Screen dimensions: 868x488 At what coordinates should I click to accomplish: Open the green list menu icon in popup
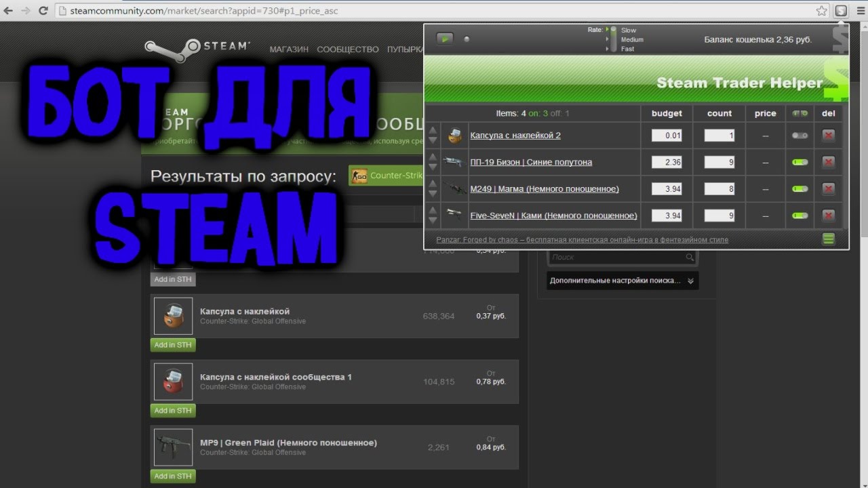tap(828, 239)
